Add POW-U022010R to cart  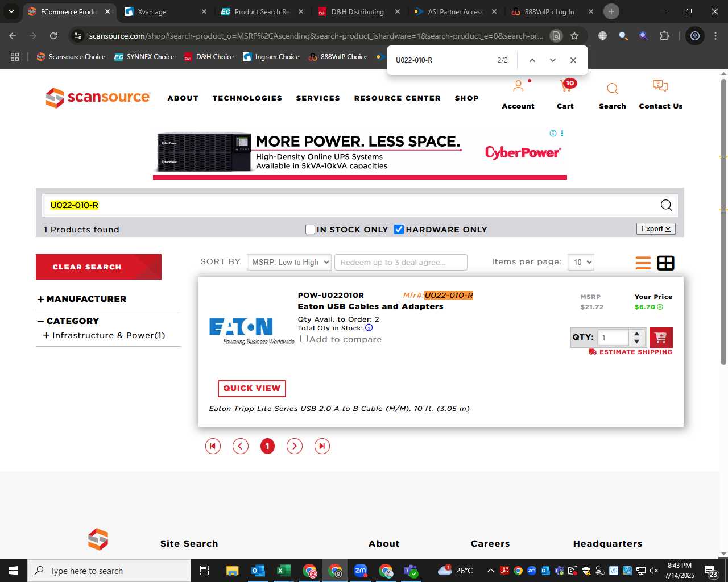pyautogui.click(x=661, y=338)
